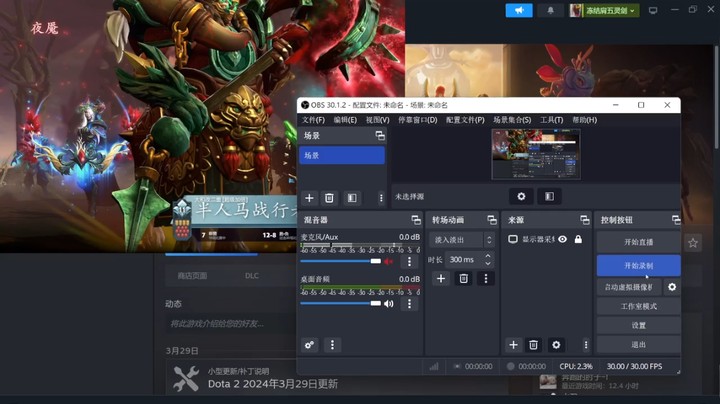The width and height of the screenshot is (720, 404).
Task: Click Steam big picture monitor icon
Action: [652, 10]
